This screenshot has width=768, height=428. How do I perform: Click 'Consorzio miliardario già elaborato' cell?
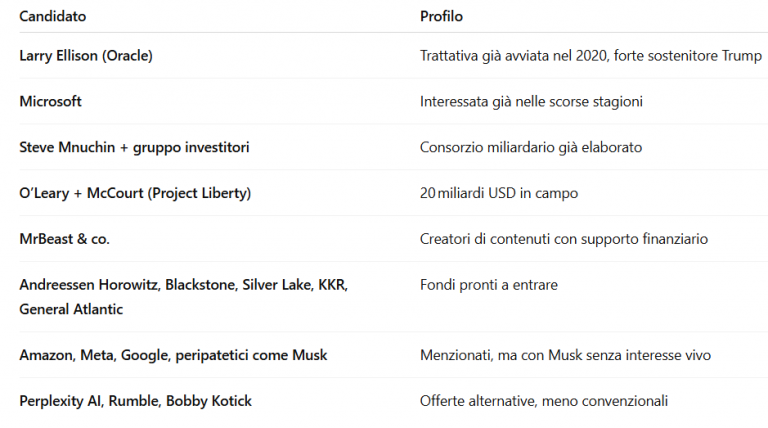pyautogui.click(x=531, y=147)
